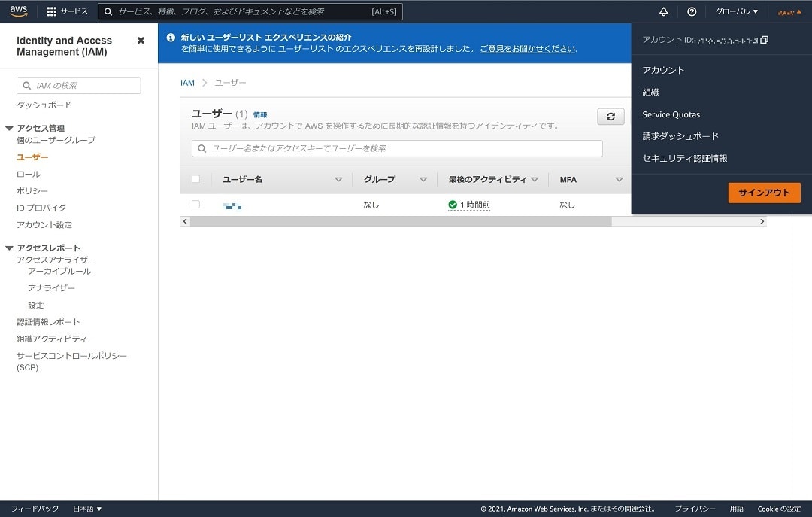Collapse the account menu dropdown
The image size is (812, 517).
[x=789, y=12]
